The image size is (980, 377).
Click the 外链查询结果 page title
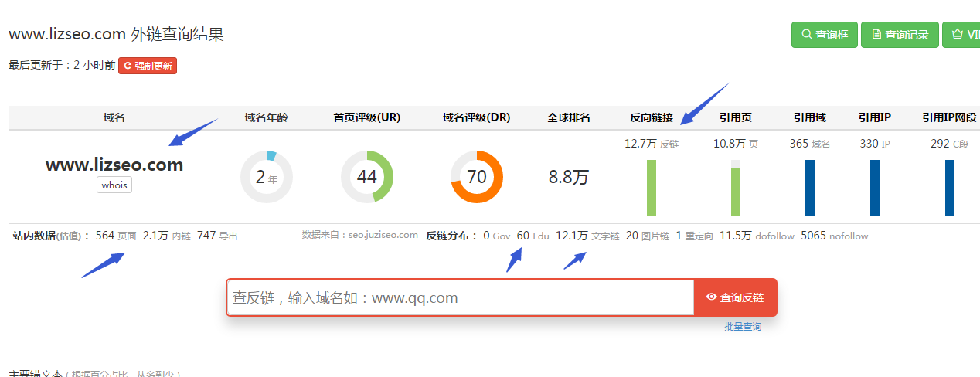[x=178, y=34]
